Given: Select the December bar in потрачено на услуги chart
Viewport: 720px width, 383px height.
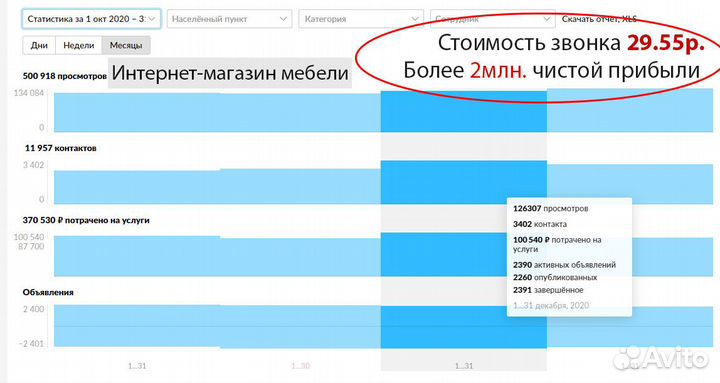Looking at the screenshot, I should pyautogui.click(x=463, y=254).
